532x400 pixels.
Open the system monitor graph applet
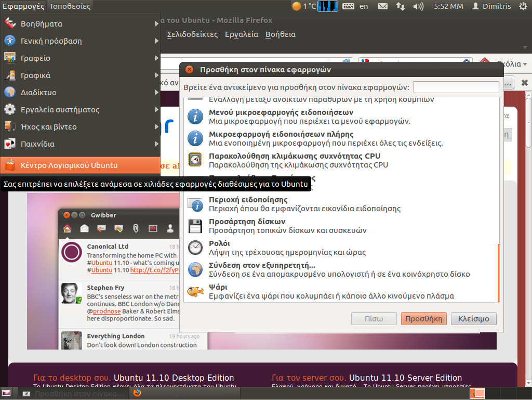coord(328,6)
